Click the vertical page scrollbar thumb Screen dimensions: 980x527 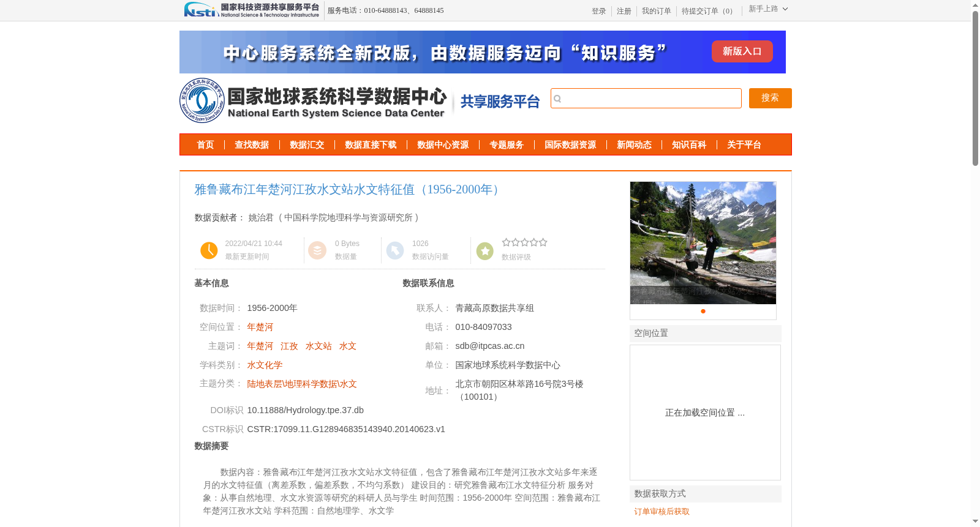975,89
